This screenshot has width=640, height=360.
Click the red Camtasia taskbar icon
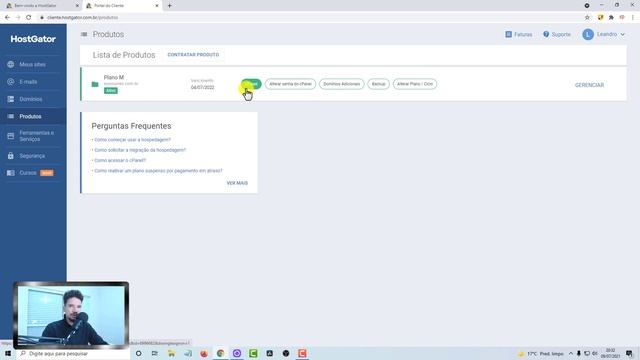tap(302, 353)
